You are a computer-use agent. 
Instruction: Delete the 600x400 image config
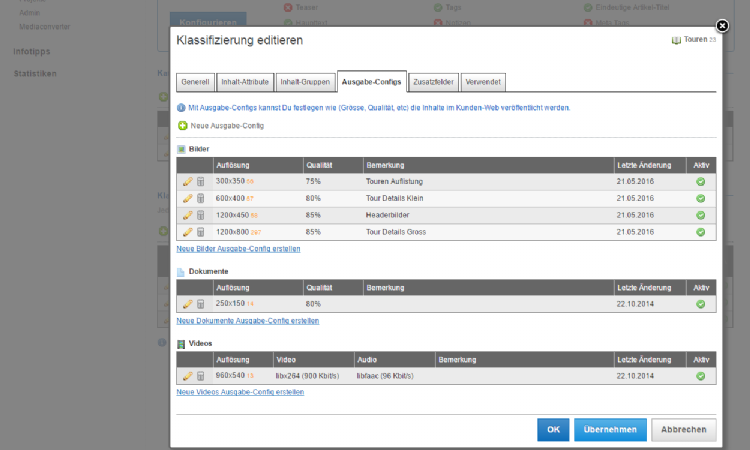[x=200, y=198]
